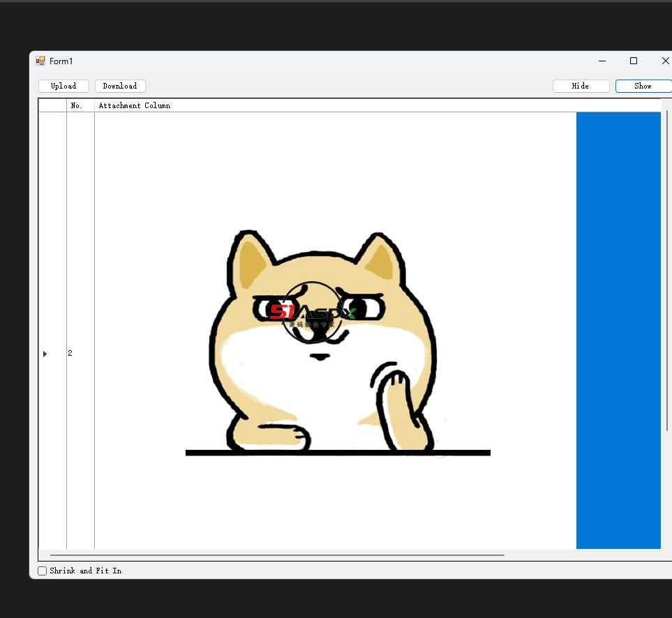Click the cat image in attachment cell
Viewport: 672px width, 618px height.
335,330
